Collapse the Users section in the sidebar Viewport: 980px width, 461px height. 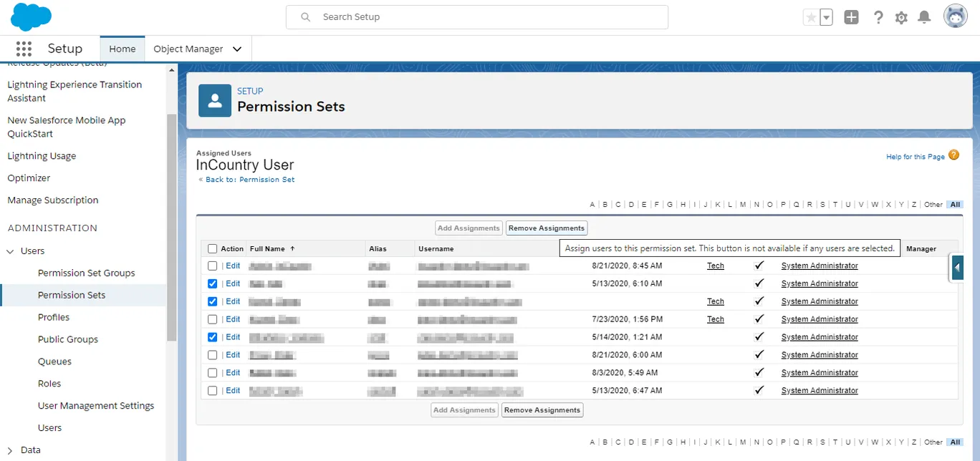point(11,251)
